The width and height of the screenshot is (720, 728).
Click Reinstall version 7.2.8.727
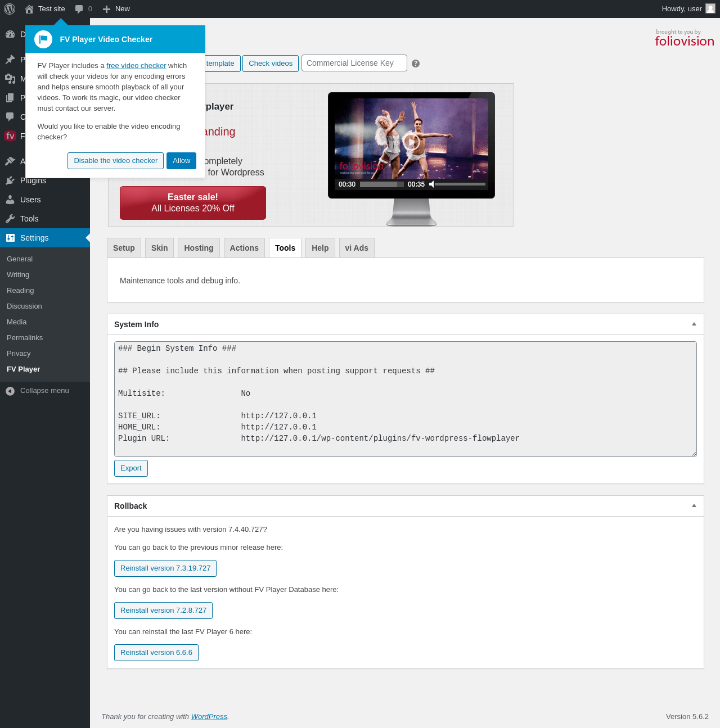163,611
